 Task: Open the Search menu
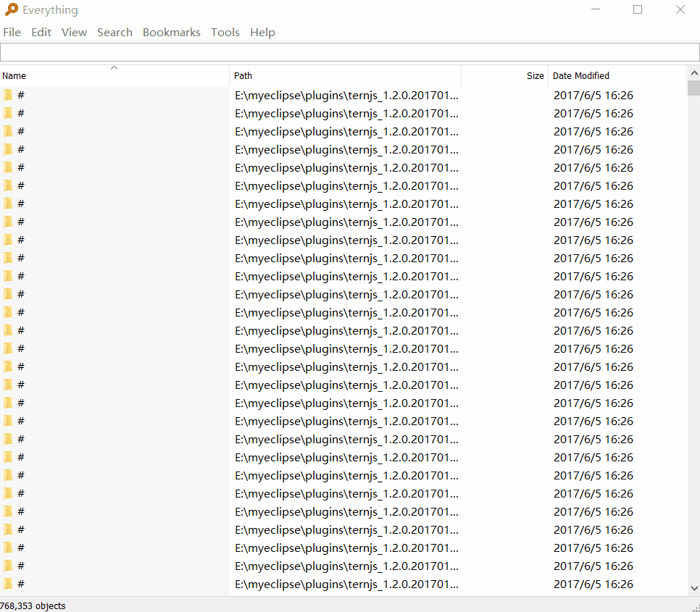(x=114, y=32)
